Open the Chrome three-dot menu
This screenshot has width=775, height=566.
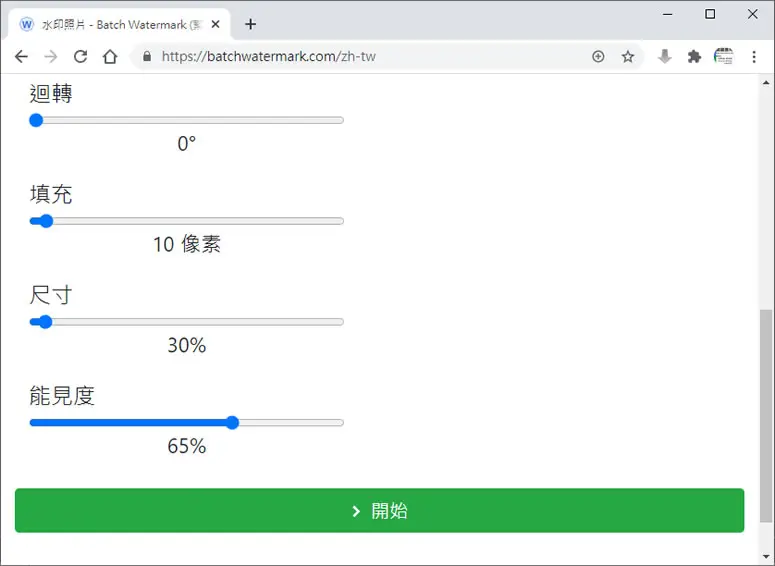(x=754, y=57)
